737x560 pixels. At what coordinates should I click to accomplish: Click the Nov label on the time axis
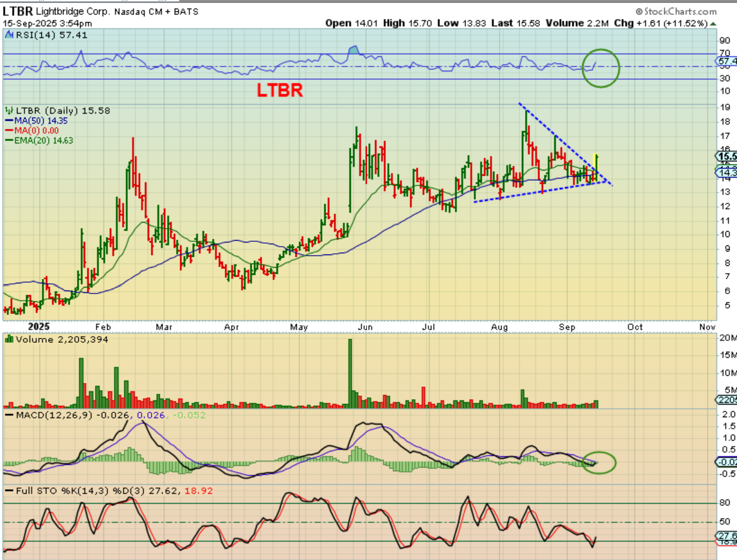click(707, 327)
